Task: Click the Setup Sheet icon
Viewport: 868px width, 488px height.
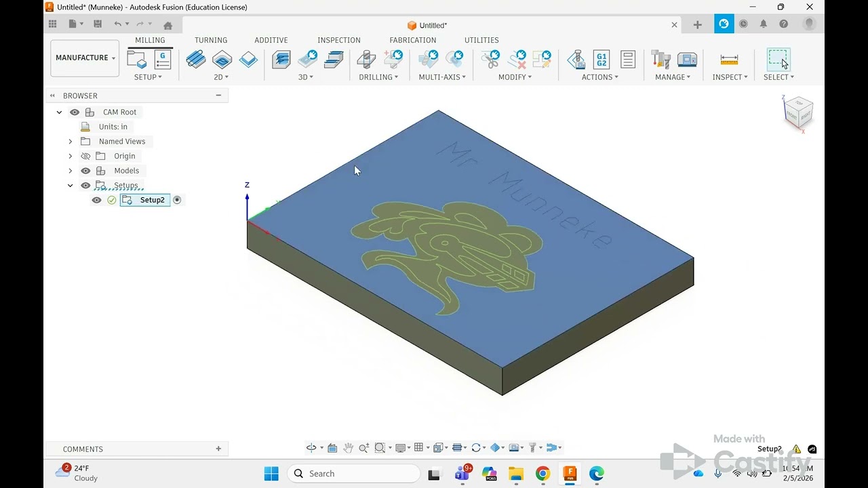Action: click(x=628, y=60)
